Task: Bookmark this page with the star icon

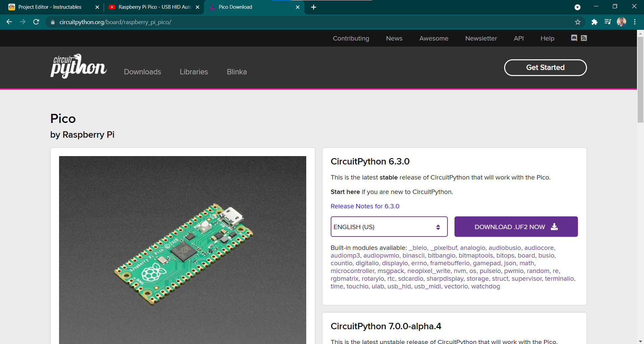Action: click(x=578, y=22)
